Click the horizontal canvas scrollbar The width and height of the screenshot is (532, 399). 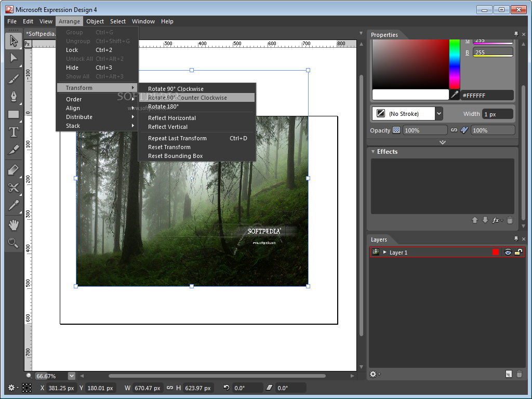pyautogui.click(x=217, y=376)
